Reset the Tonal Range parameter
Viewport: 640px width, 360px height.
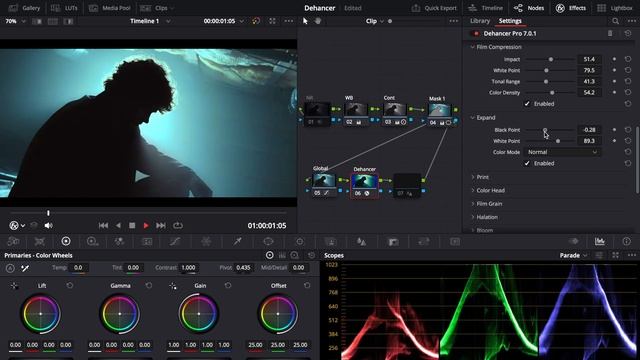click(628, 81)
